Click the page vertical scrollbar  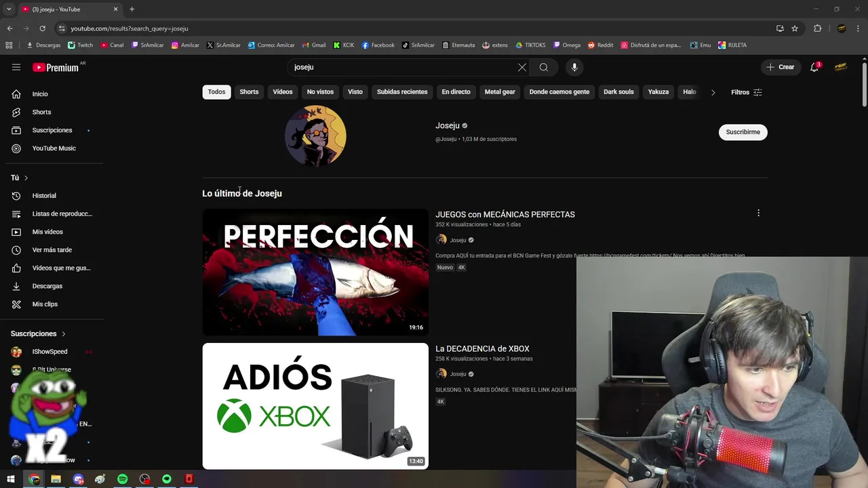pos(865,85)
